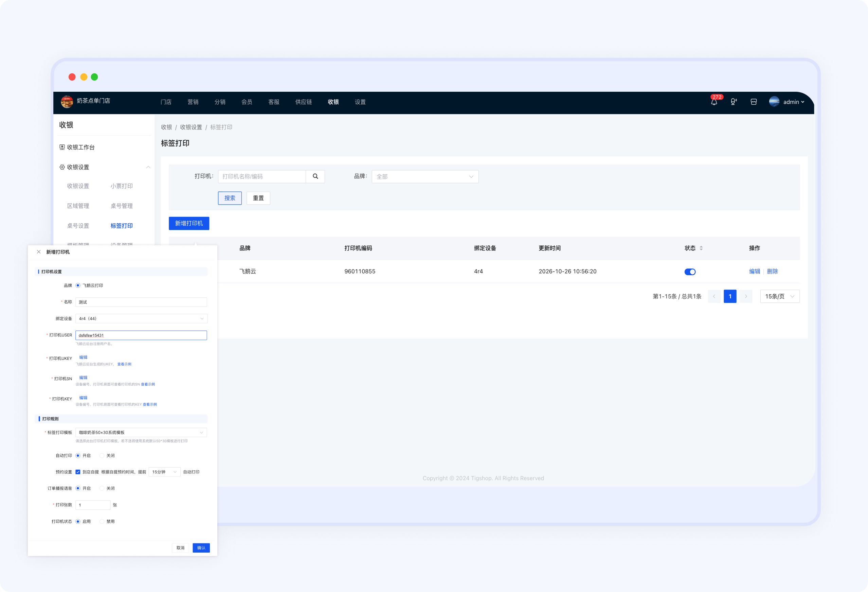868x592 pixels.
Task: Click 编辑 link in the 飞鹅云 row
Action: pyautogui.click(x=755, y=271)
